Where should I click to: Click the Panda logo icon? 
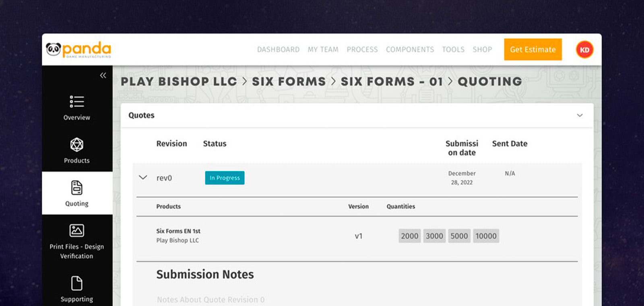53,49
